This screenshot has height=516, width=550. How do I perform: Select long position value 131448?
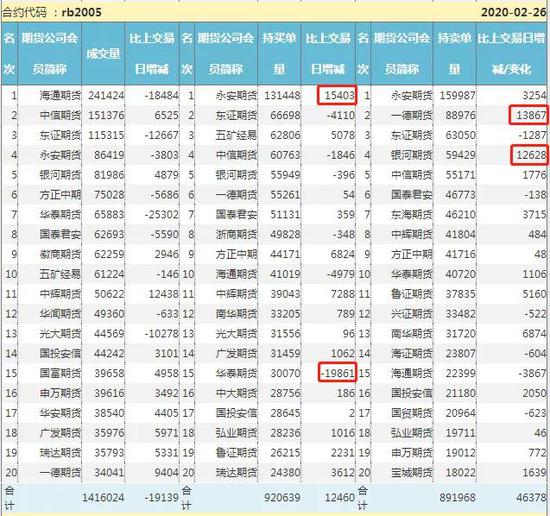coord(282,95)
